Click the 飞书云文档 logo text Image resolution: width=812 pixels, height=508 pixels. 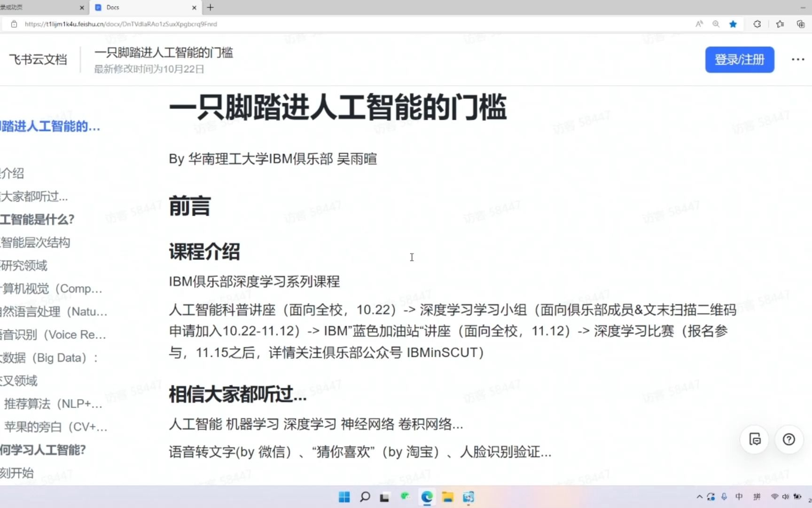[x=39, y=60]
